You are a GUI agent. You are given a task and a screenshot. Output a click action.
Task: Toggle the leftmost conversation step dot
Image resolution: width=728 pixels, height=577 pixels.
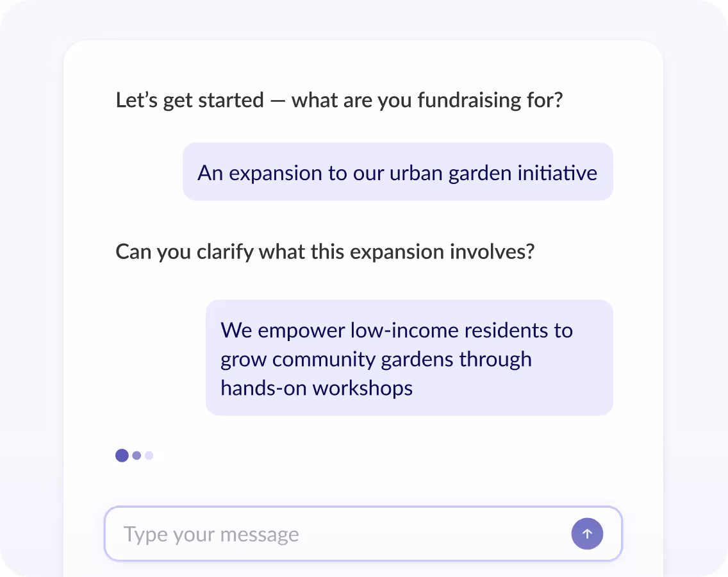pyautogui.click(x=122, y=455)
